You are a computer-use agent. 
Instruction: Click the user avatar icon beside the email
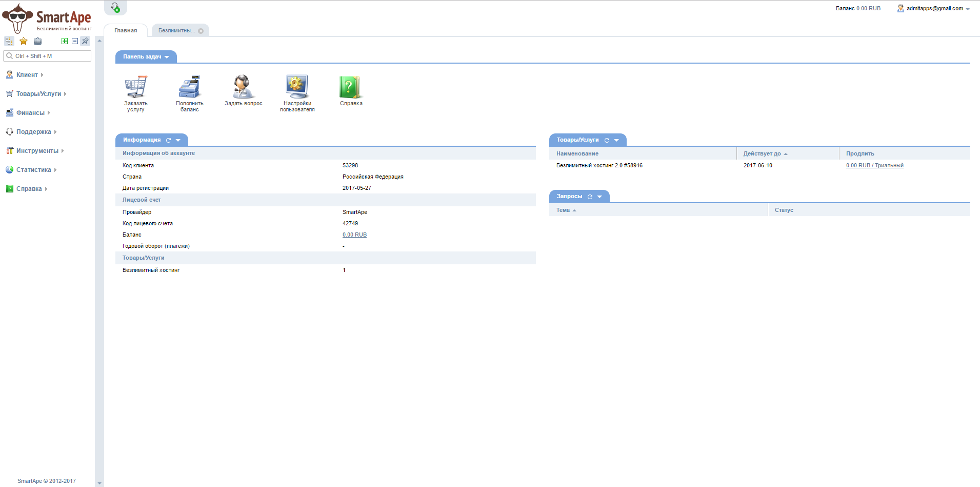901,8
